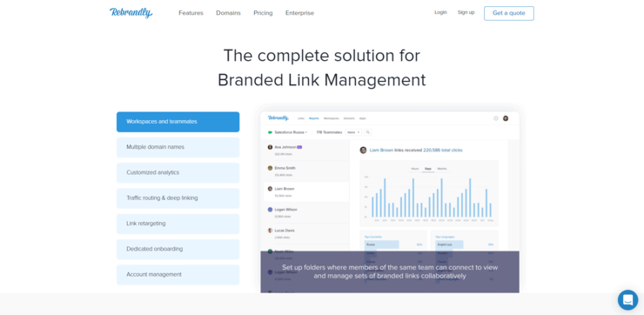Click the help circle icon beside profile avatar
This screenshot has width=644, height=315.
[x=496, y=118]
